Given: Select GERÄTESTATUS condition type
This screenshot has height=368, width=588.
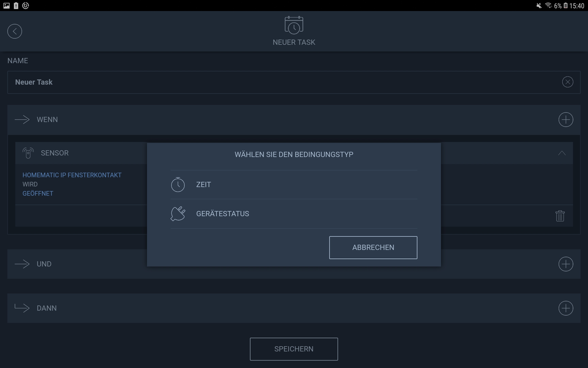Looking at the screenshot, I should pos(223,214).
